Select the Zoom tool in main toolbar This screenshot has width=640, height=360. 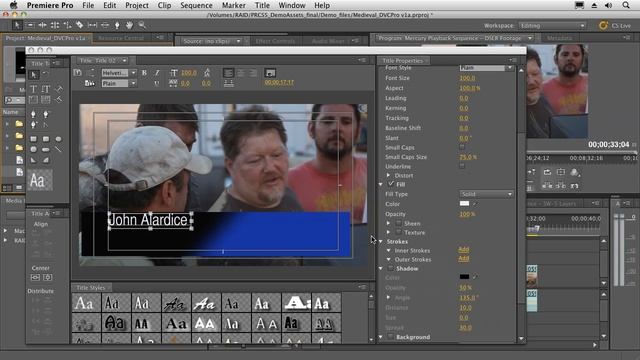pos(142,25)
